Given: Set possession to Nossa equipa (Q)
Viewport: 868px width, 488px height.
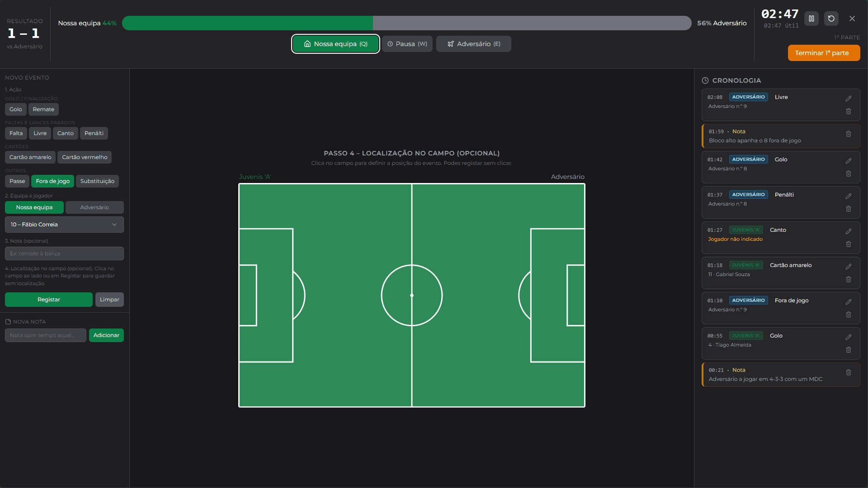Looking at the screenshot, I should [335, 44].
